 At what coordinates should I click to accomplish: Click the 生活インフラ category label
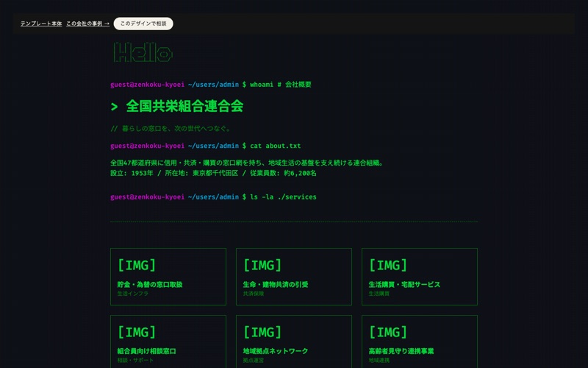[133, 294]
